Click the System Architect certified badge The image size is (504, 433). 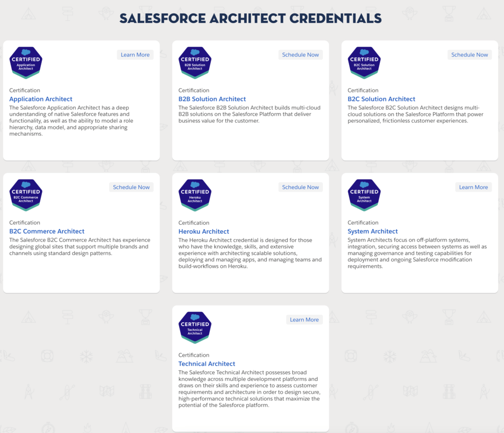364,195
